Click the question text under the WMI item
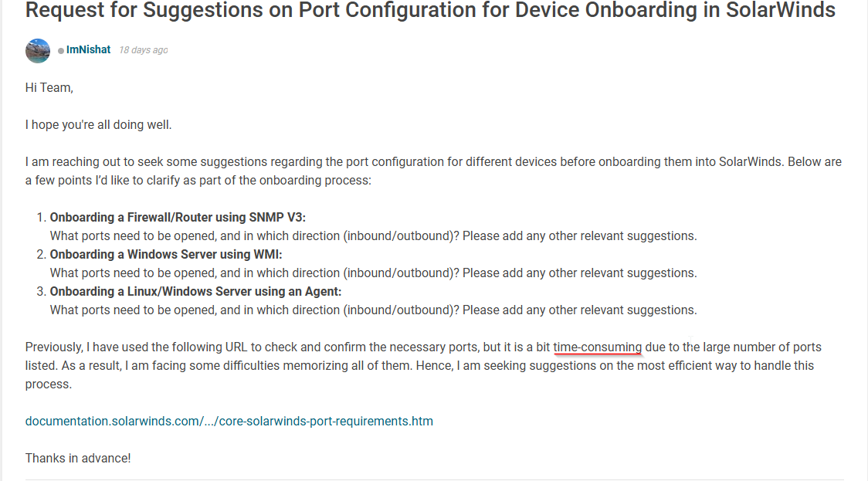The width and height of the screenshot is (868, 481). point(373,273)
